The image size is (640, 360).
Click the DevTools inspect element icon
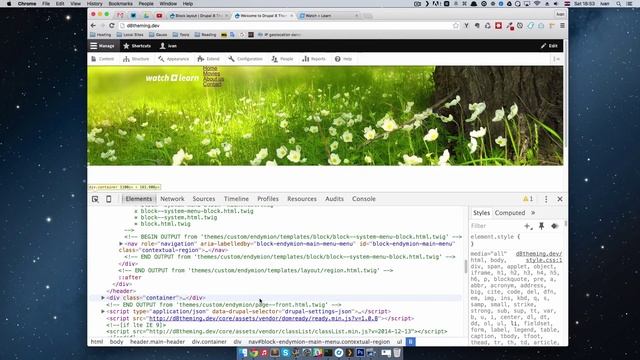(95, 199)
